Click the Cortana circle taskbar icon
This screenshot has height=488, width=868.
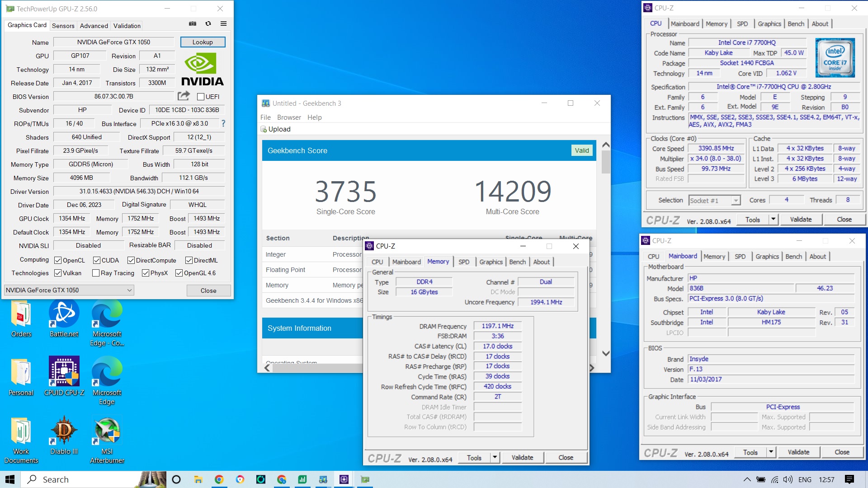(x=176, y=479)
